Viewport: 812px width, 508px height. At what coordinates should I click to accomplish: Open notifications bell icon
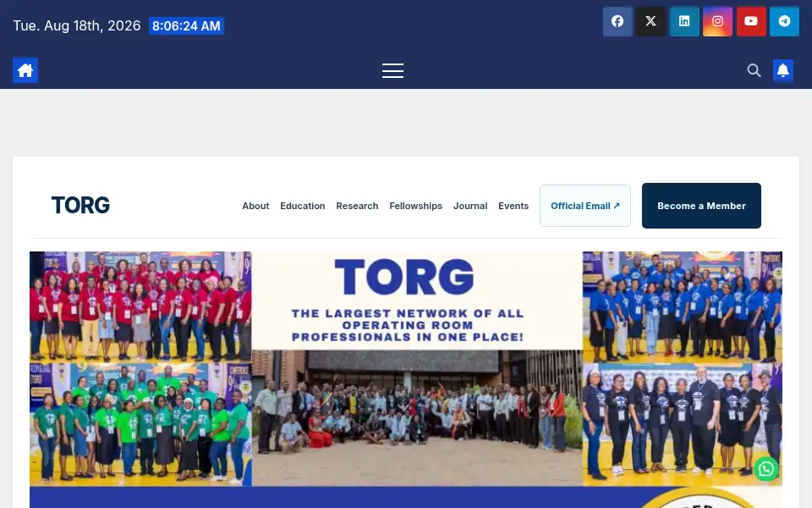pyautogui.click(x=783, y=70)
